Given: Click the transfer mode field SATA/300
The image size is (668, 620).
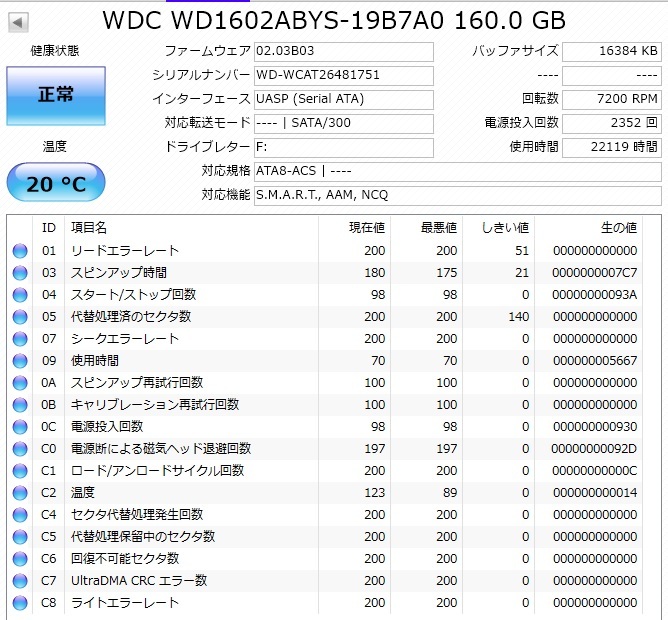Looking at the screenshot, I should 344,123.
